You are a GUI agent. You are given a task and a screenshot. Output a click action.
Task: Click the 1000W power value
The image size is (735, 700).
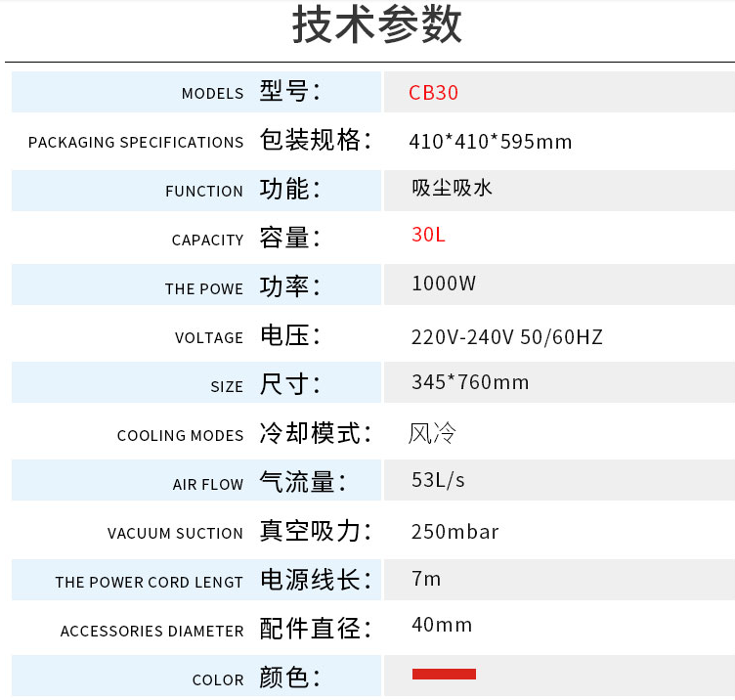[x=444, y=284]
